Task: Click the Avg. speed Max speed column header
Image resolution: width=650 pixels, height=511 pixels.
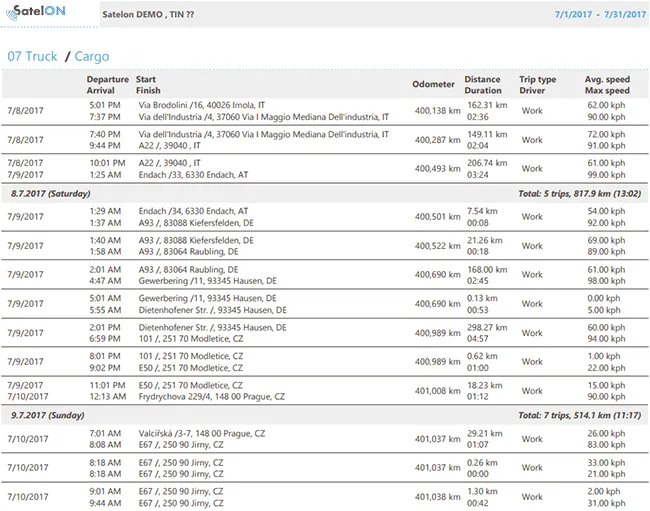Action: 607,85
